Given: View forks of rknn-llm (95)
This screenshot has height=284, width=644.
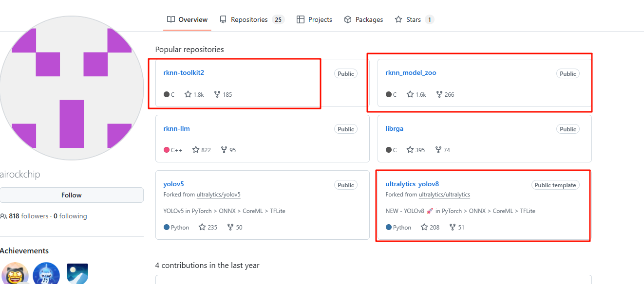Looking at the screenshot, I should (228, 150).
